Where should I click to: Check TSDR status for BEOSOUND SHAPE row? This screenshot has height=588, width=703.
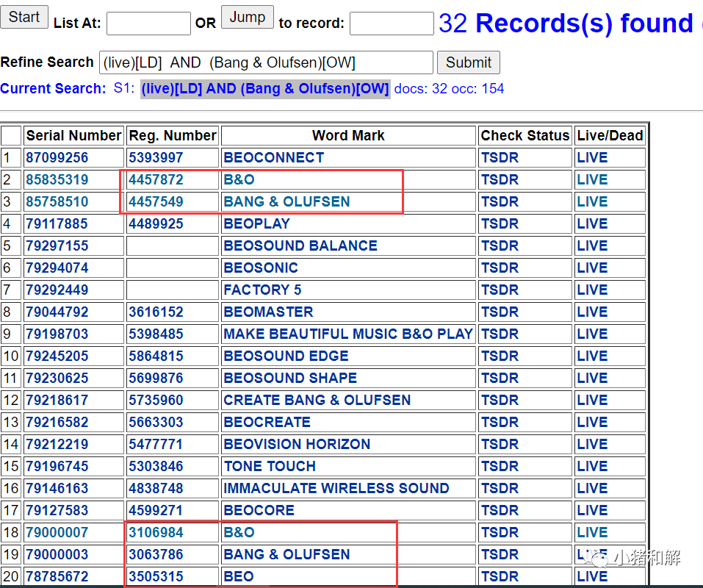[500, 378]
